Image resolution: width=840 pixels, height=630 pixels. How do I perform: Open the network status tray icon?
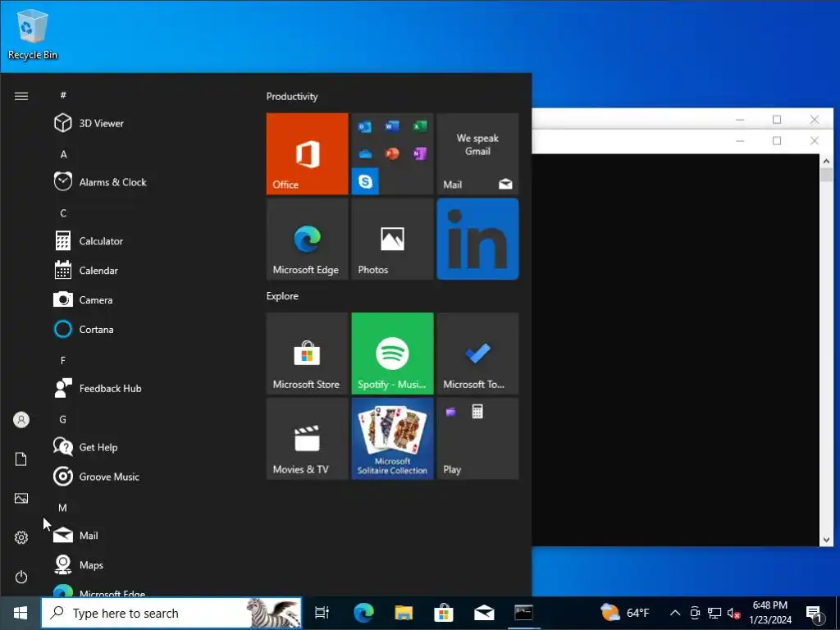coord(714,613)
